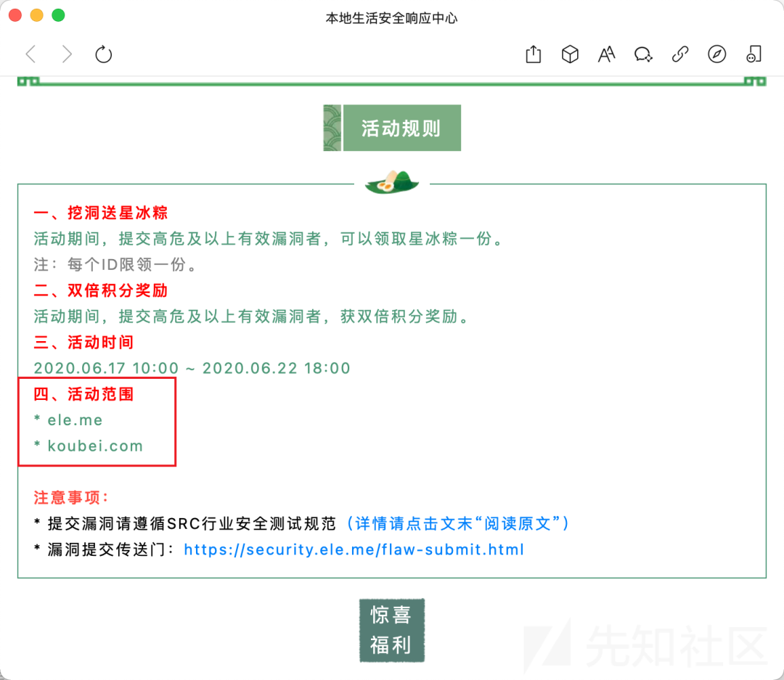Click the line 可以领取星冰粽一份

click(x=422, y=239)
